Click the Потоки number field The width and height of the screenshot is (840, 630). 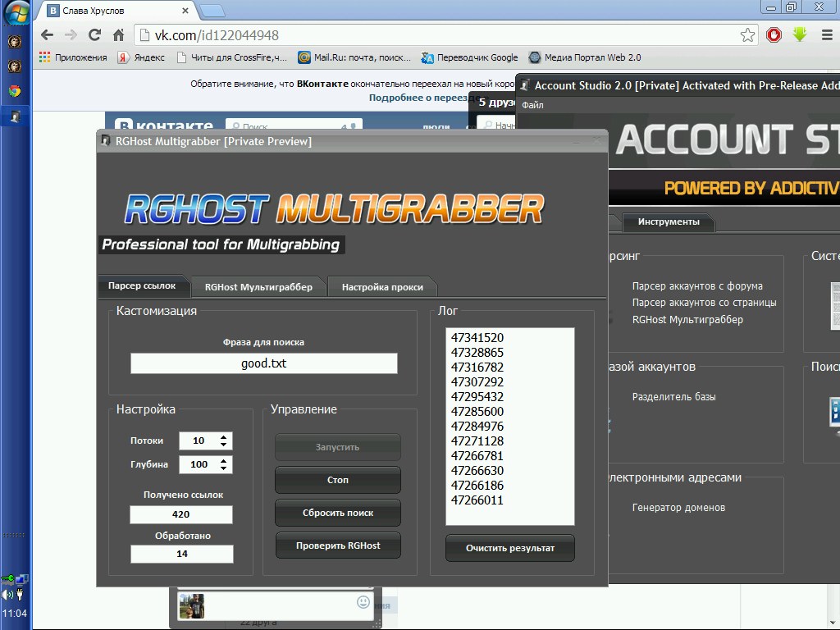pos(199,441)
